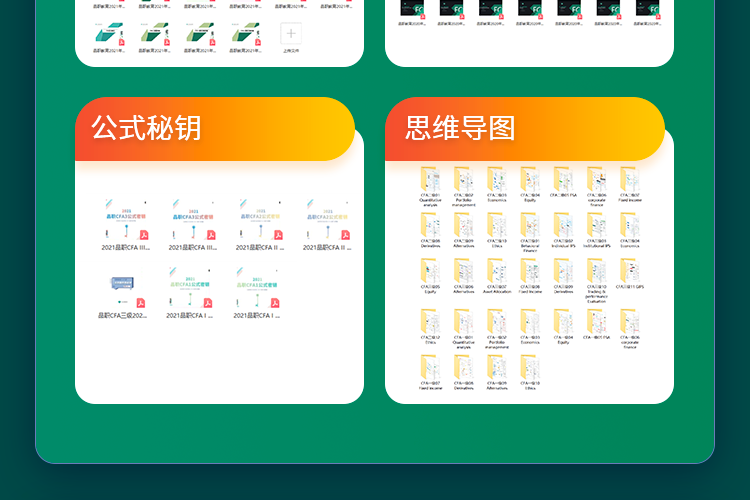Screen dimensions: 750x500
Task: Open CFA二级10 Ethics folder
Action: pos(497,230)
